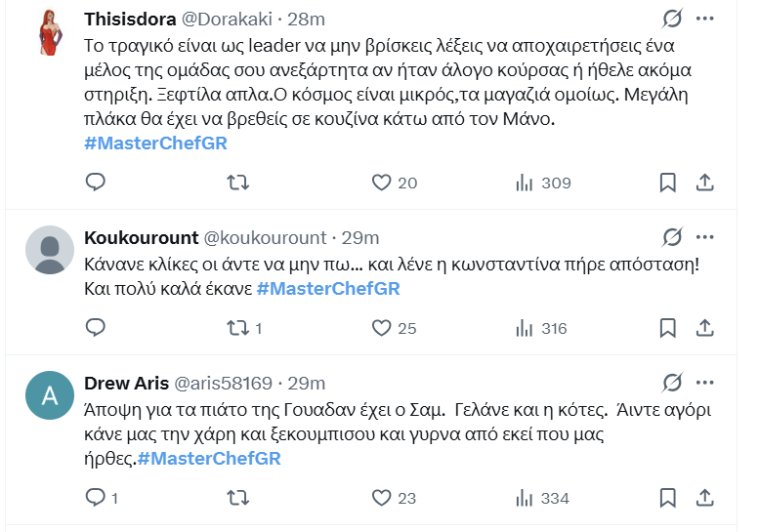Bookmark Koukourount's tweet
This screenshot has height=532, width=759.
click(x=667, y=328)
